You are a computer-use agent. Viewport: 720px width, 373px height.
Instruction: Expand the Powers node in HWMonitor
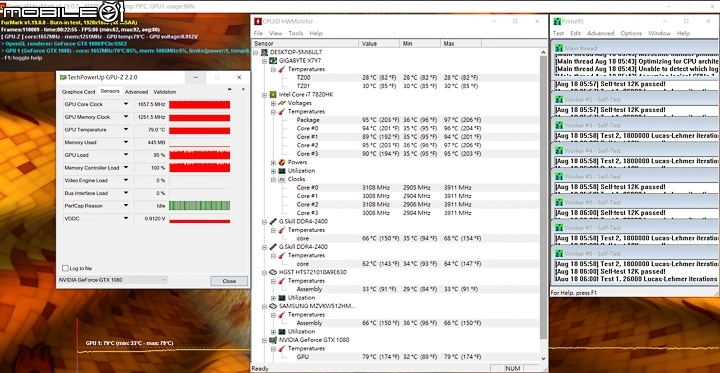pyautogui.click(x=273, y=163)
